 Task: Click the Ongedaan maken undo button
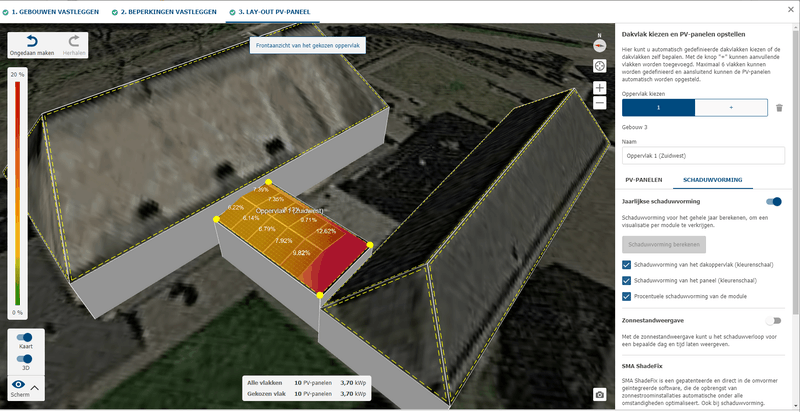click(x=32, y=45)
